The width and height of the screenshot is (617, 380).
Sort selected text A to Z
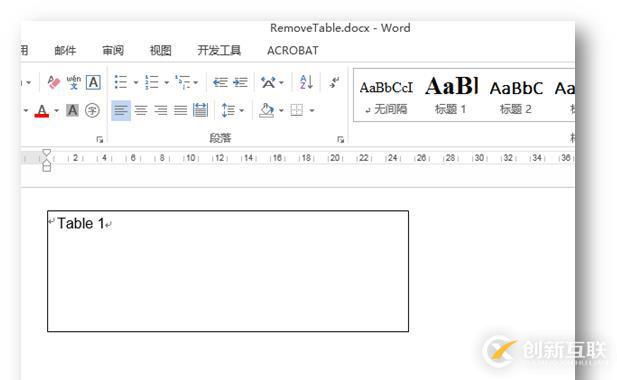307,83
